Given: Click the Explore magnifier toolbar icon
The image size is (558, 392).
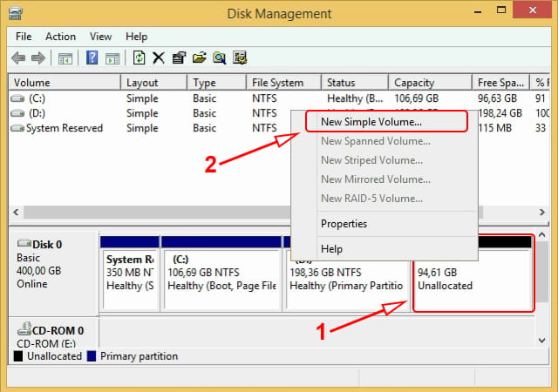Looking at the screenshot, I should point(220,57).
